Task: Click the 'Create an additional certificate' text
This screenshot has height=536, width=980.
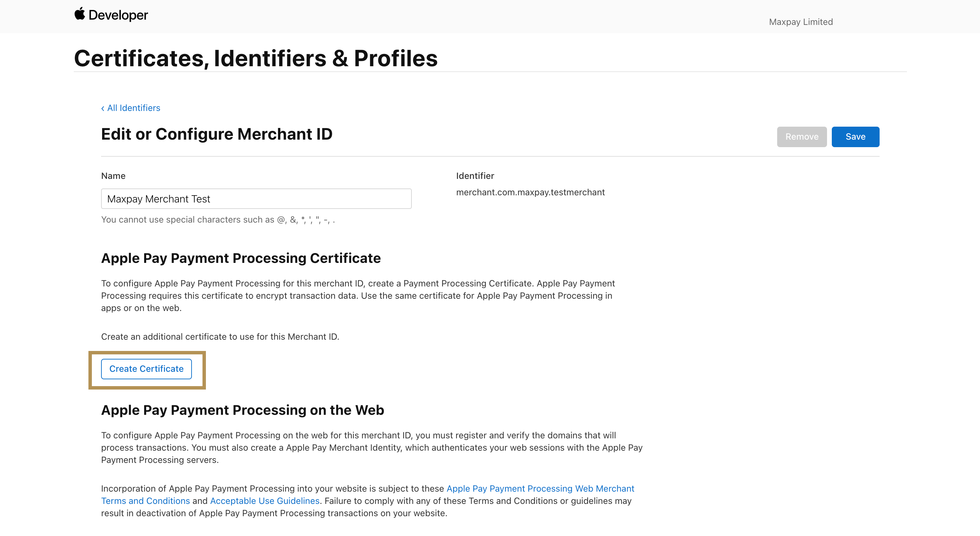Action: [x=220, y=337]
